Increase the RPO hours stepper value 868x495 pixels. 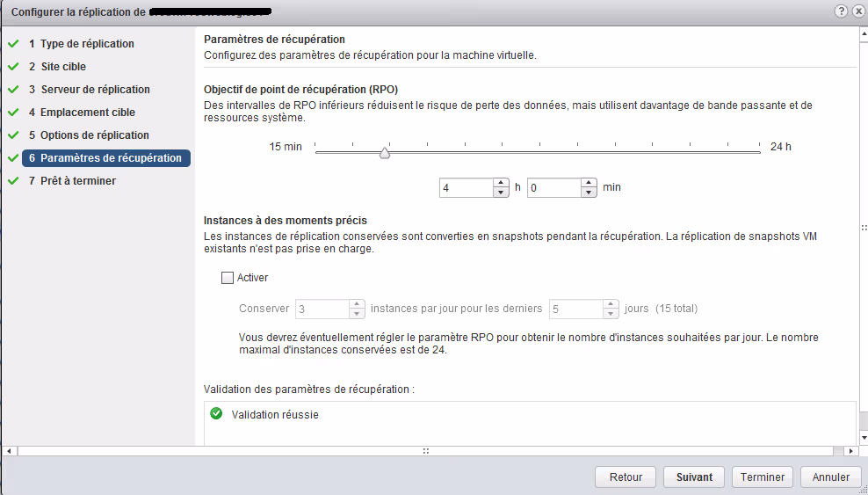click(x=501, y=183)
